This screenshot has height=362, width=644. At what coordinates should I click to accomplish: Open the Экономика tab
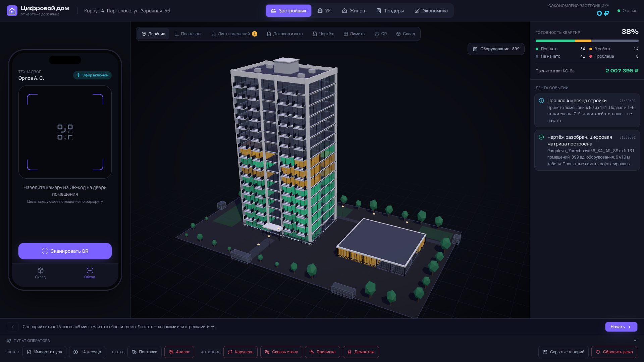click(431, 11)
